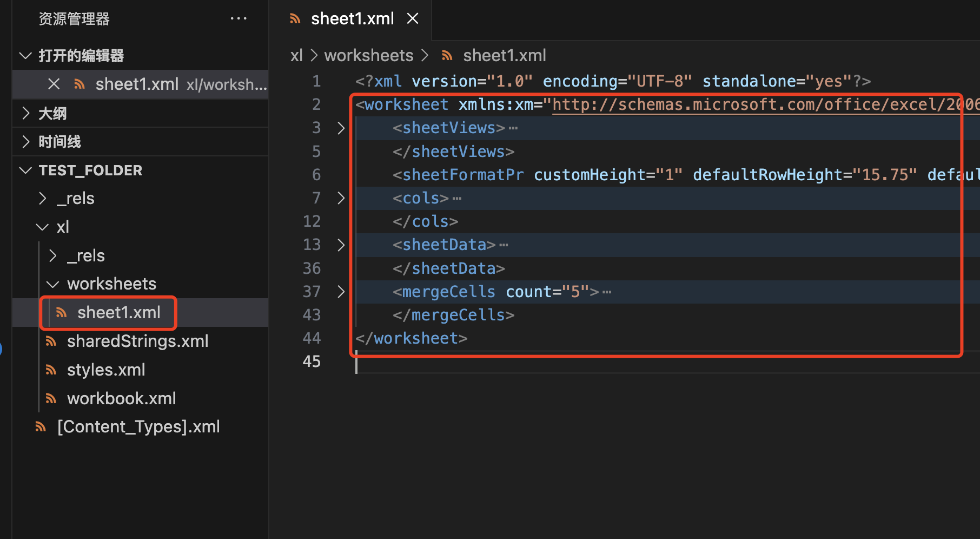The width and height of the screenshot is (980, 539).
Task: Click the XML icon beside [Content_Types].xml
Action: tap(41, 426)
